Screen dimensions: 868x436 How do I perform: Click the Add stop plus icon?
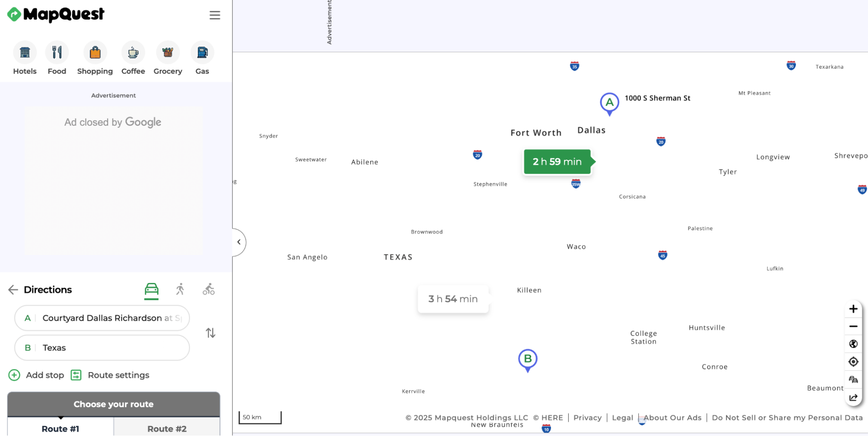tap(14, 375)
